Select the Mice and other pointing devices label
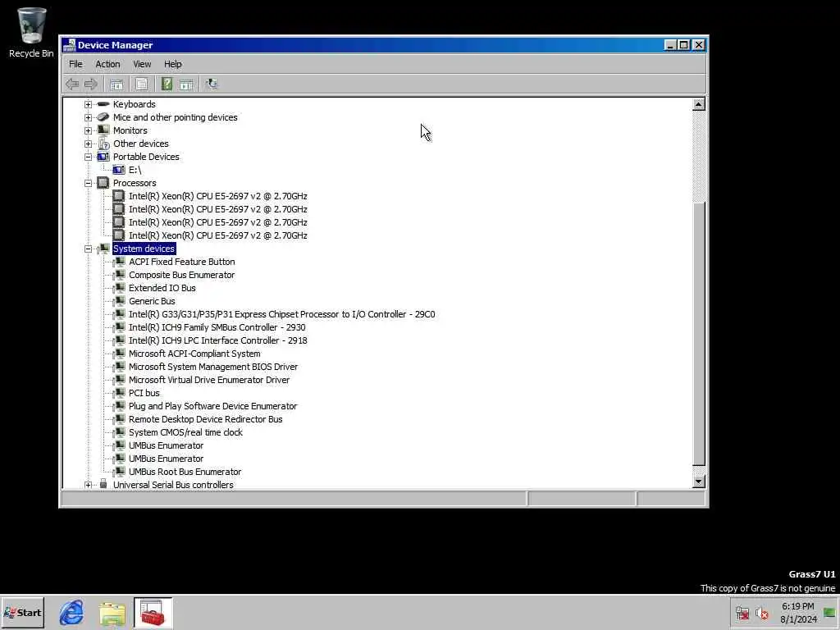 click(176, 117)
